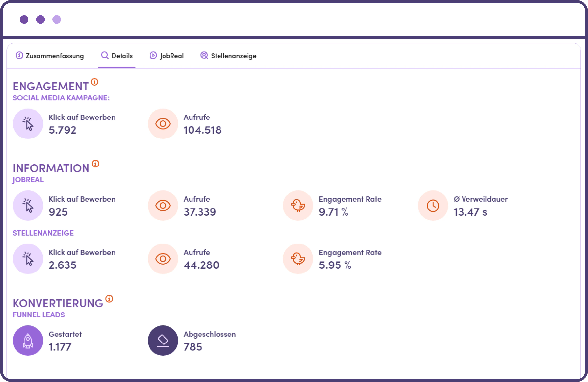
Task: Click the bird icon beside Engagement Rate 5.95 %
Action: 298,259
